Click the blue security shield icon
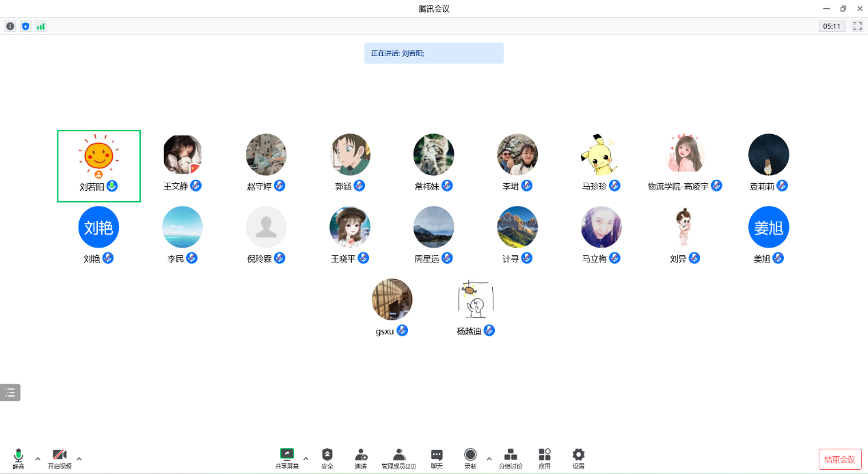 tap(25, 26)
